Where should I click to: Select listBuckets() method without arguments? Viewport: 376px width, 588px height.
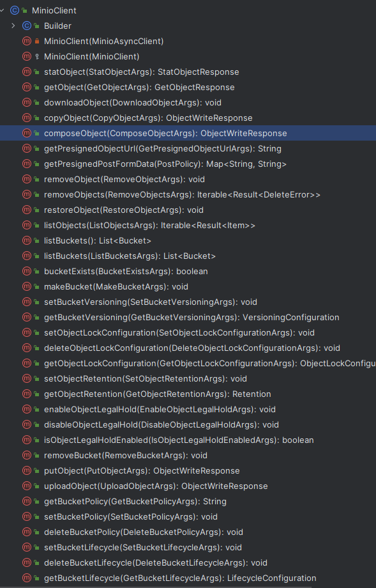98,241
